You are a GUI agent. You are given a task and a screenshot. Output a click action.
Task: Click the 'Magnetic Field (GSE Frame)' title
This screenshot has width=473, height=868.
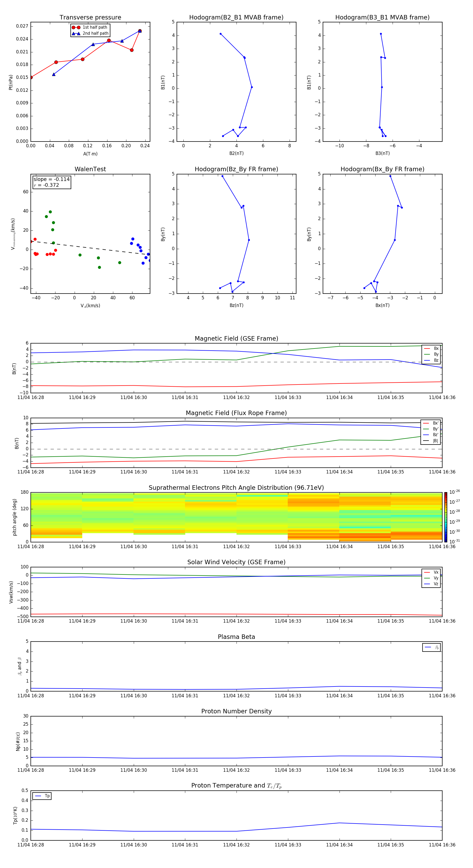coord(236,339)
